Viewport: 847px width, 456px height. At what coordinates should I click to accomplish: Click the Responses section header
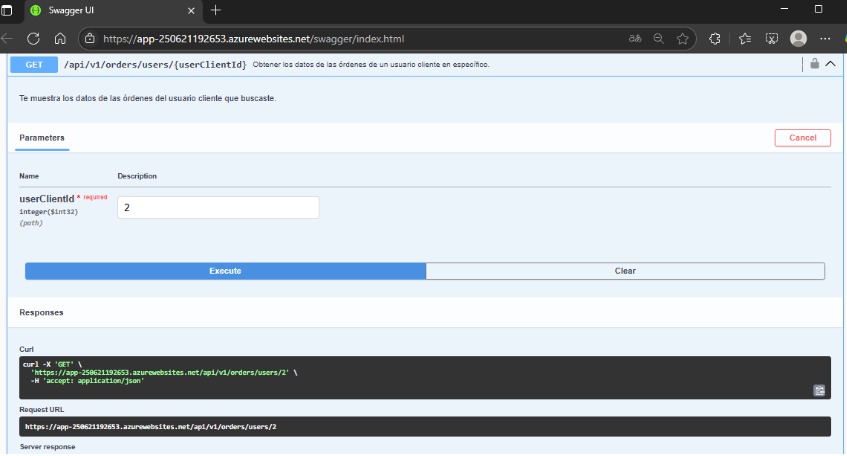[41, 313]
